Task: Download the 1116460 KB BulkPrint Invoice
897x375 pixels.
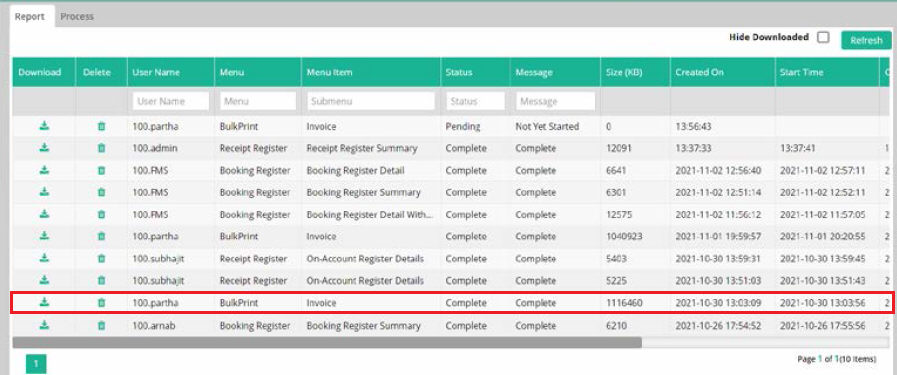Action: pos(44,302)
